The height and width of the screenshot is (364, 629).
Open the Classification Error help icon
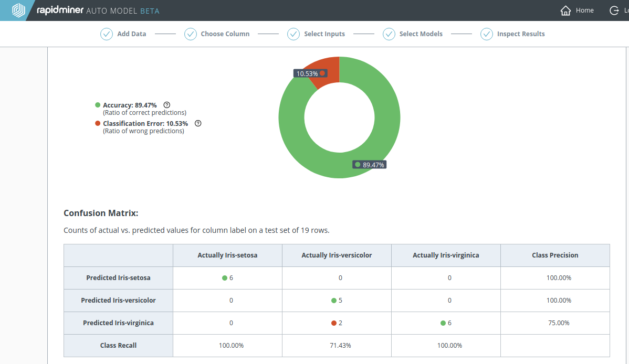[198, 123]
